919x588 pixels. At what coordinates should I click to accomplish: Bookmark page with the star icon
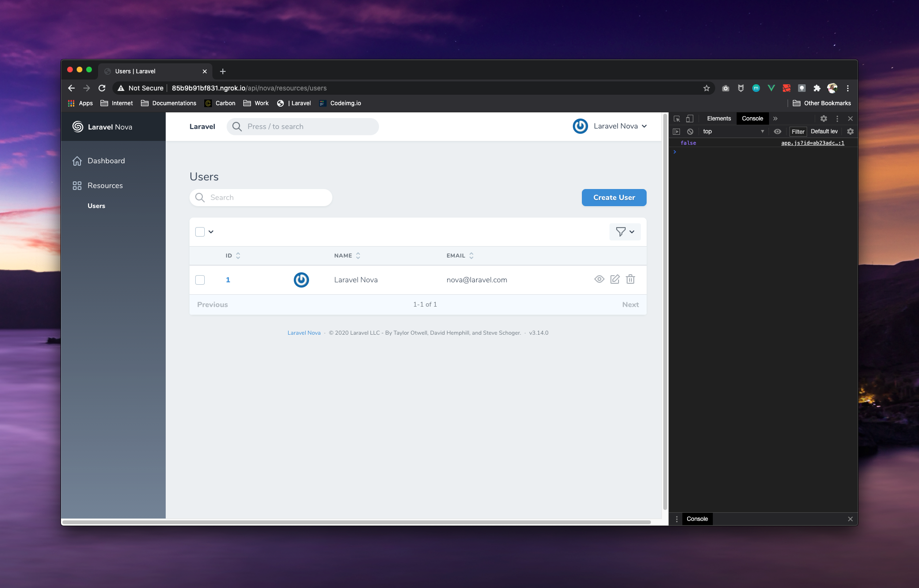click(707, 88)
